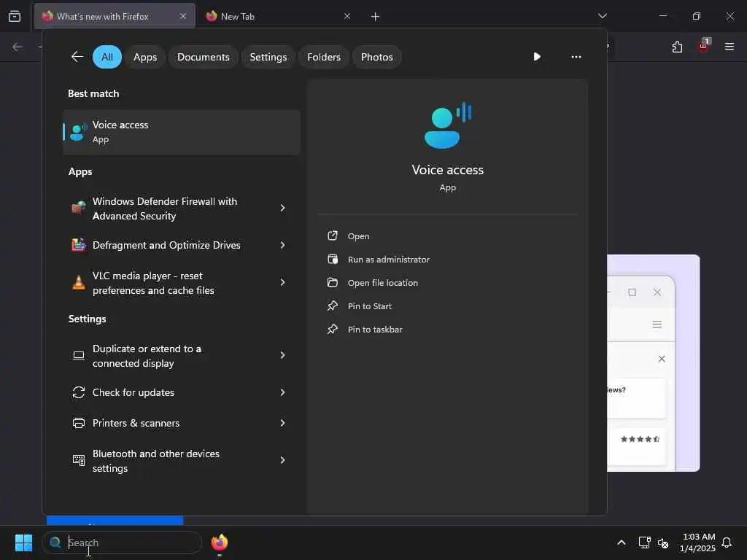Open the clock showing 1:03 AM
The width and height of the screenshot is (747, 560).
(x=697, y=542)
